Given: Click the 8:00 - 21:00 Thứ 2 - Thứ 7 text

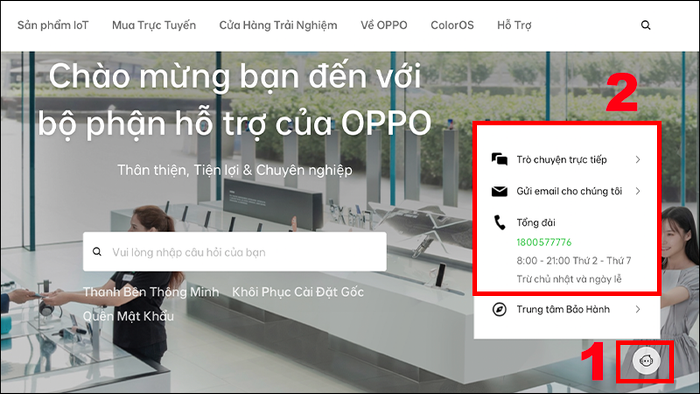Looking at the screenshot, I should (574, 261).
